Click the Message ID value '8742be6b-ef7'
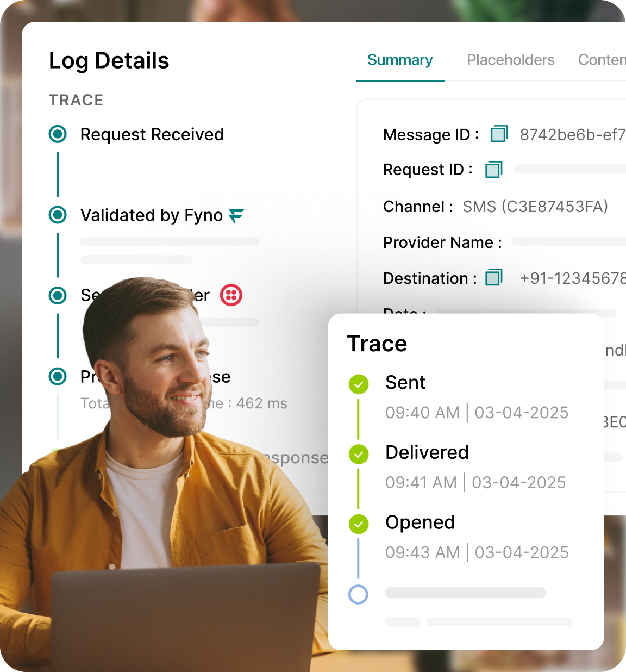The height and width of the screenshot is (672, 626). [573, 134]
